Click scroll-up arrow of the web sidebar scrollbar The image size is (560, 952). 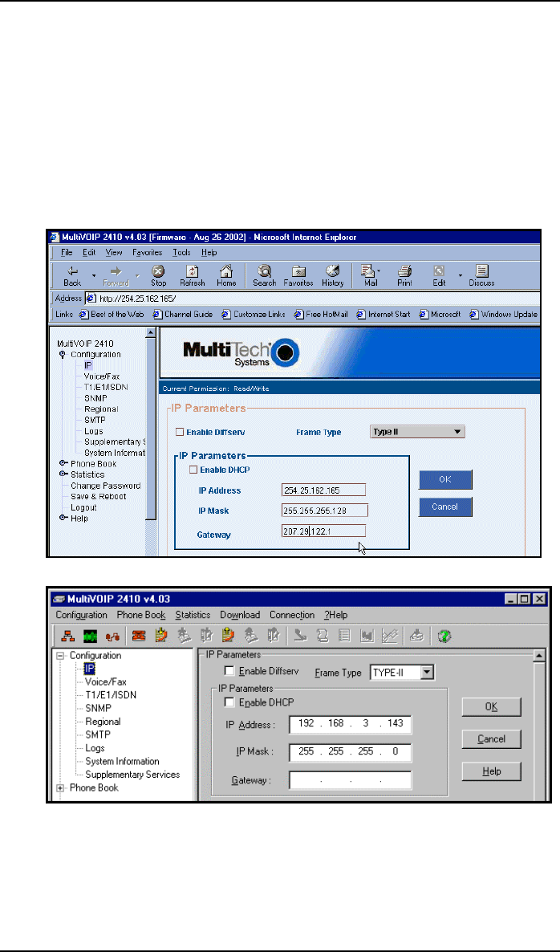tap(151, 332)
